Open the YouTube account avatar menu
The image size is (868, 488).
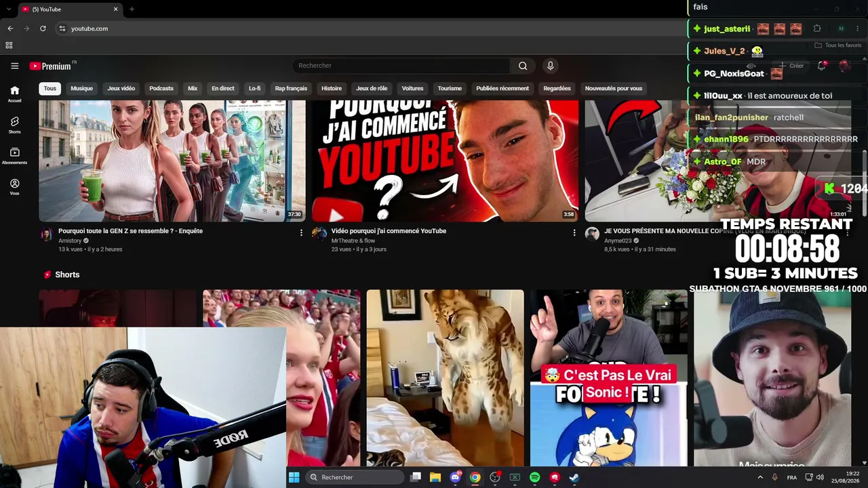click(x=845, y=66)
